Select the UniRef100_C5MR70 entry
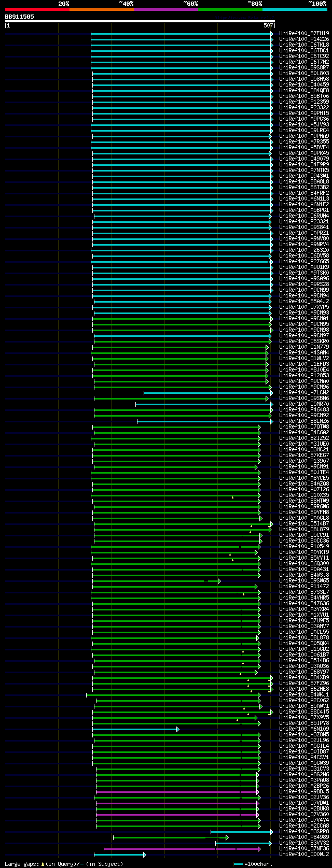The image size is (332, 868). pos(304,404)
